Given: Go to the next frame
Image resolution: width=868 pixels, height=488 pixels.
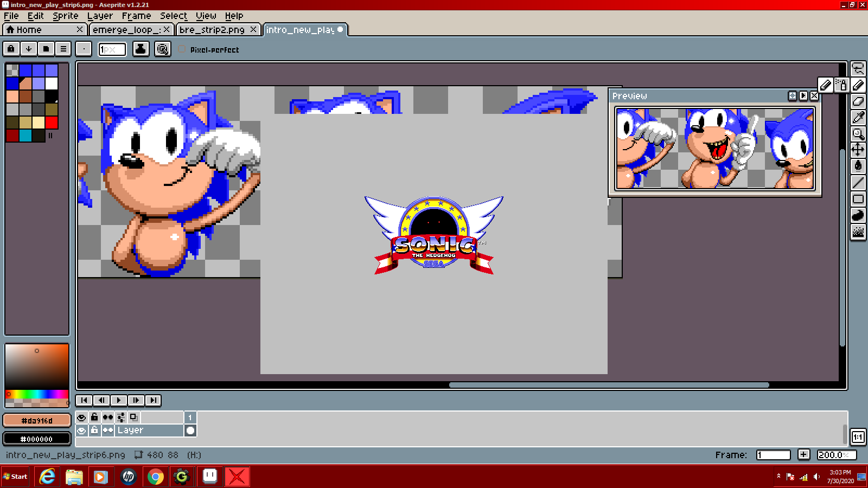Looking at the screenshot, I should tap(136, 400).
